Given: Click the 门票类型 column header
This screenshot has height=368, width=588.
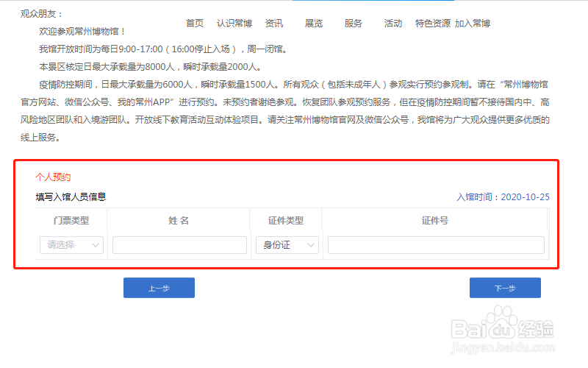Looking at the screenshot, I should [71, 220].
